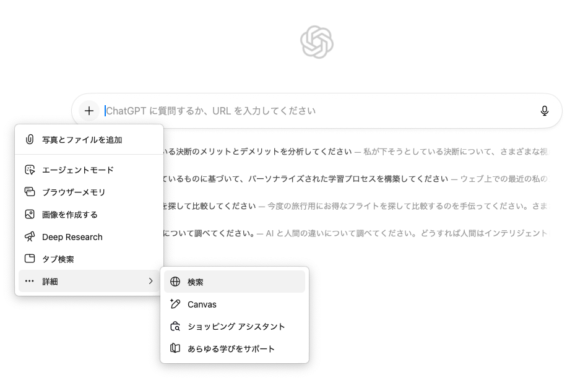This screenshot has height=383, width=588.
Task: Open the suggestion about 決断のメリットとデメリット
Action: (x=260, y=152)
